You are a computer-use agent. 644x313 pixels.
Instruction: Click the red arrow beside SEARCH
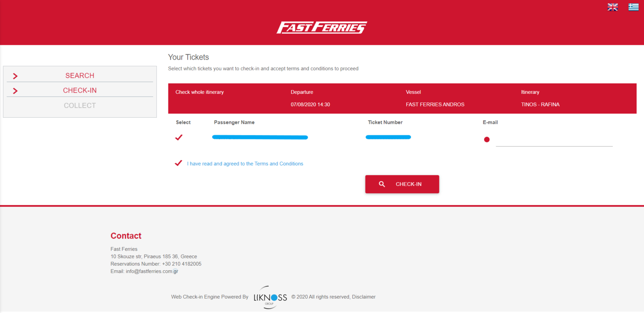15,76
